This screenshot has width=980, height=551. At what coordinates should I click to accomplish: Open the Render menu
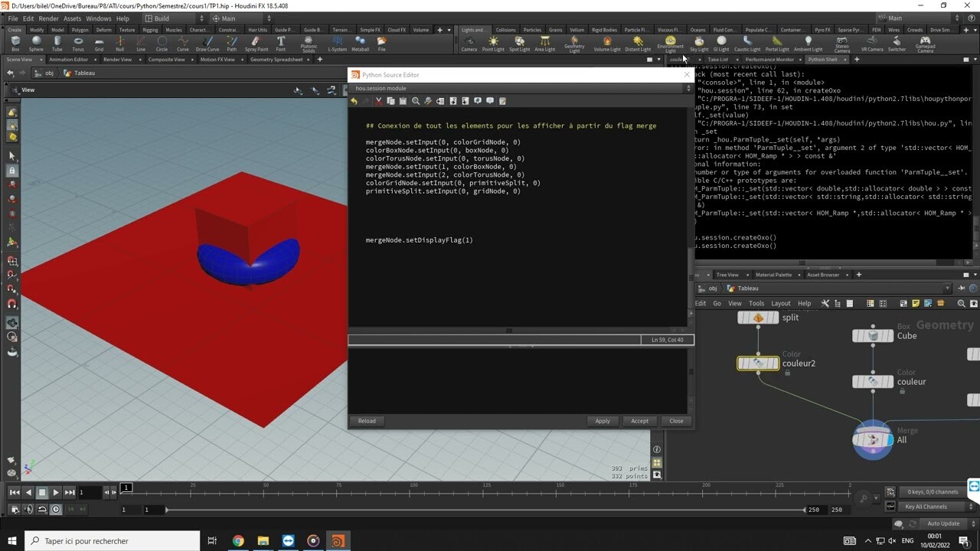tap(48, 18)
